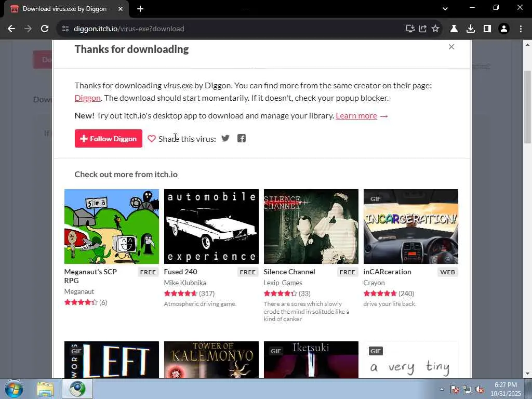Click the Follow Diggon button

pyautogui.click(x=108, y=138)
